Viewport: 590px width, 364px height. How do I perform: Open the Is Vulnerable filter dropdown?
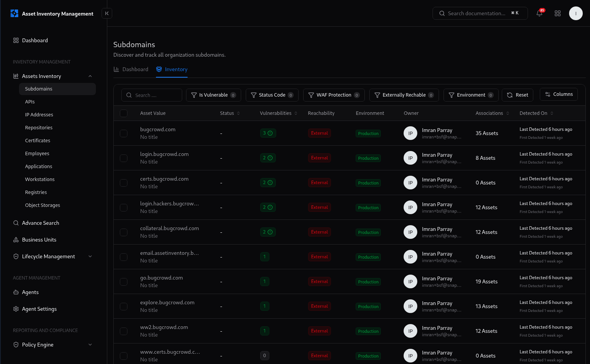(x=213, y=95)
